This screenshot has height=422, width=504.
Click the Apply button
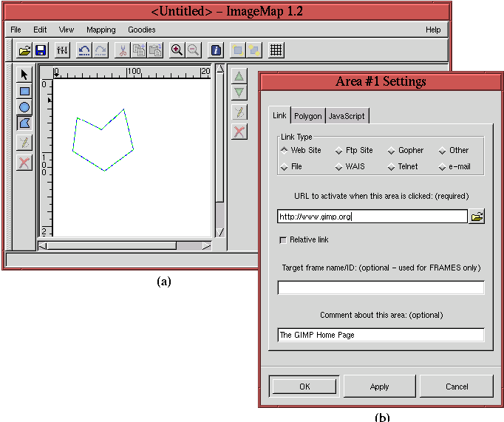pyautogui.click(x=379, y=386)
